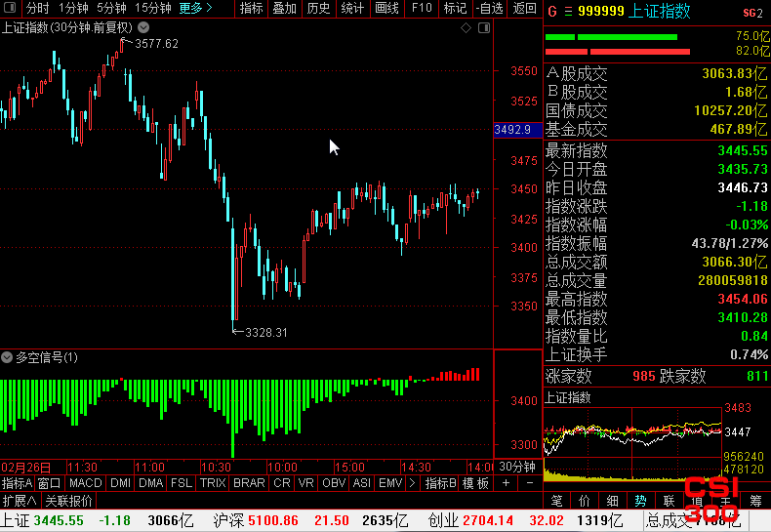Image resolution: width=771 pixels, height=532 pixels.
Task: Click the 最新指数 3445.55 value
Action: click(x=743, y=150)
